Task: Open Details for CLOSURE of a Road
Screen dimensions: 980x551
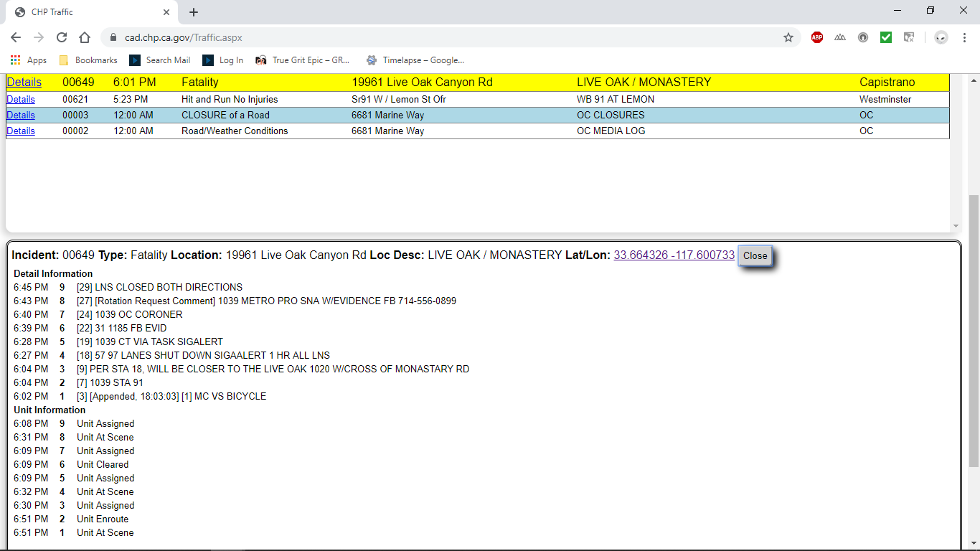Action: point(21,115)
